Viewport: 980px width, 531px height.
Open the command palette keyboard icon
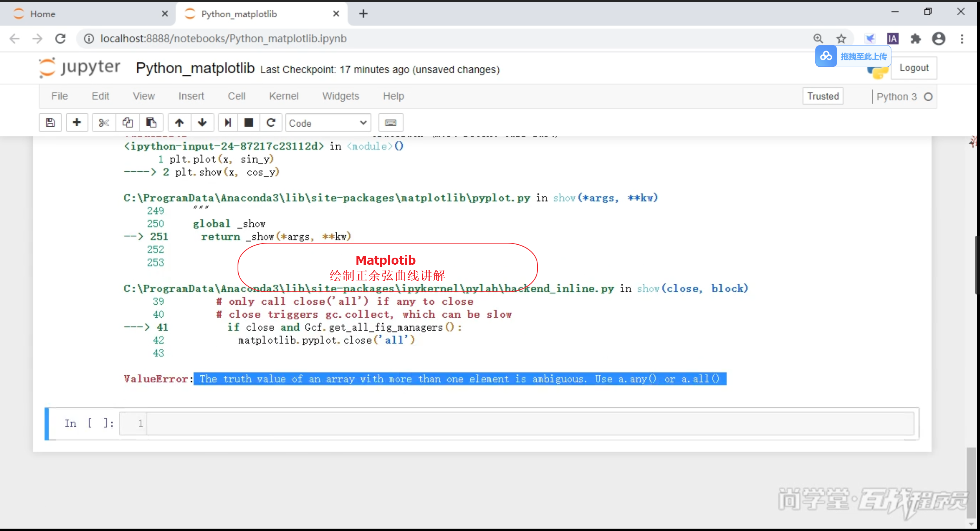[390, 123]
